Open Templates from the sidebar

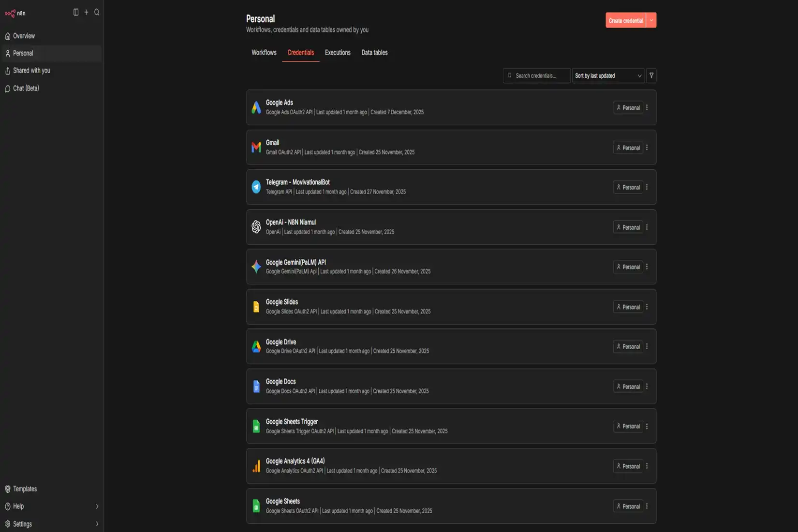(24, 488)
